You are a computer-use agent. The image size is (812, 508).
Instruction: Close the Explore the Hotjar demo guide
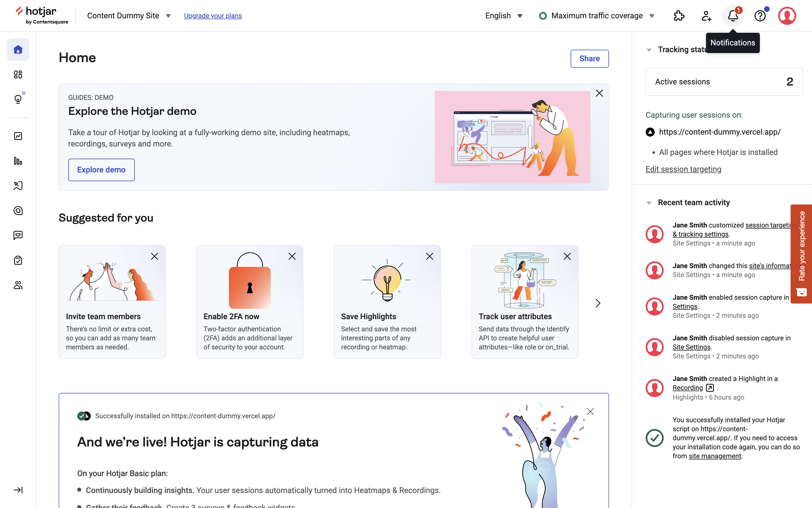(x=599, y=93)
